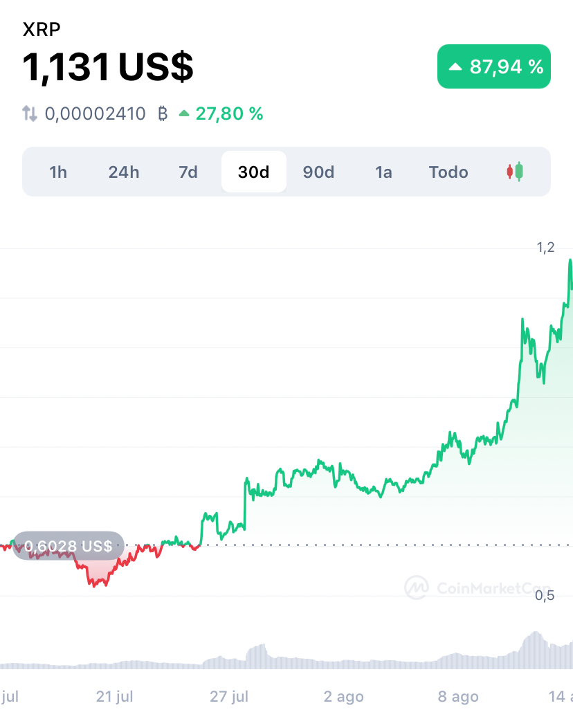The image size is (573, 728).
Task: Select the 24h time range
Action: click(x=123, y=172)
